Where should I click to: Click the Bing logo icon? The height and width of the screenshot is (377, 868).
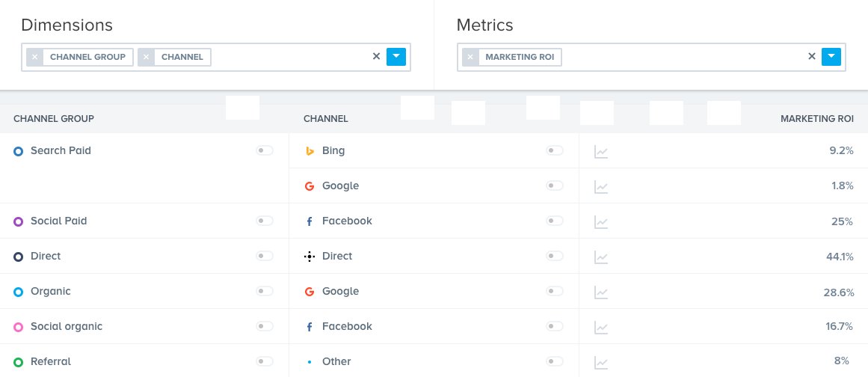click(310, 151)
